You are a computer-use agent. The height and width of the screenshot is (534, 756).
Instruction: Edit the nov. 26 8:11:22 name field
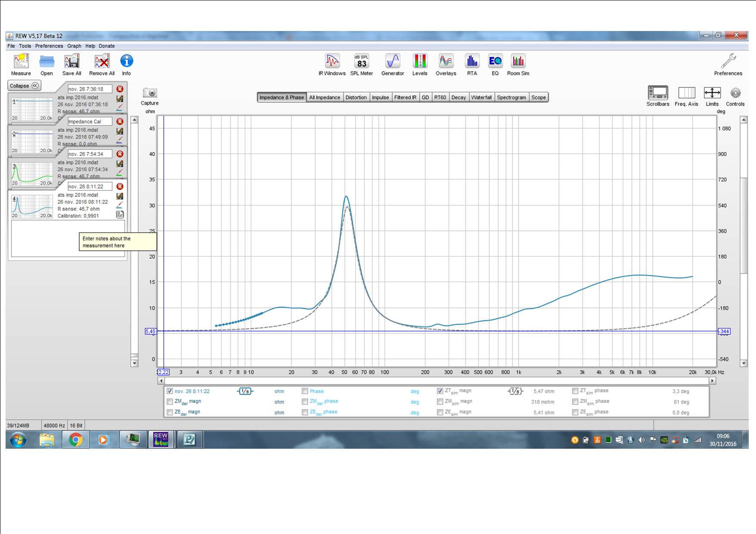tap(90, 186)
